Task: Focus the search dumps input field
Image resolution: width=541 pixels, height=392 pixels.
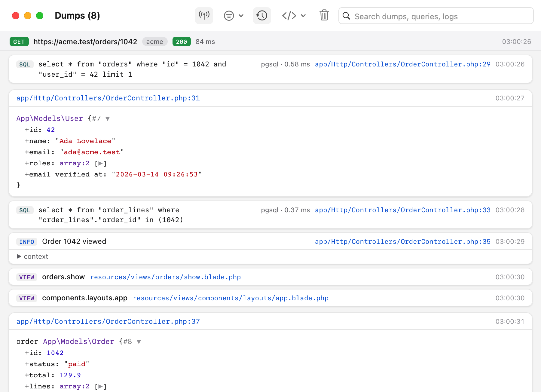Action: (436, 16)
